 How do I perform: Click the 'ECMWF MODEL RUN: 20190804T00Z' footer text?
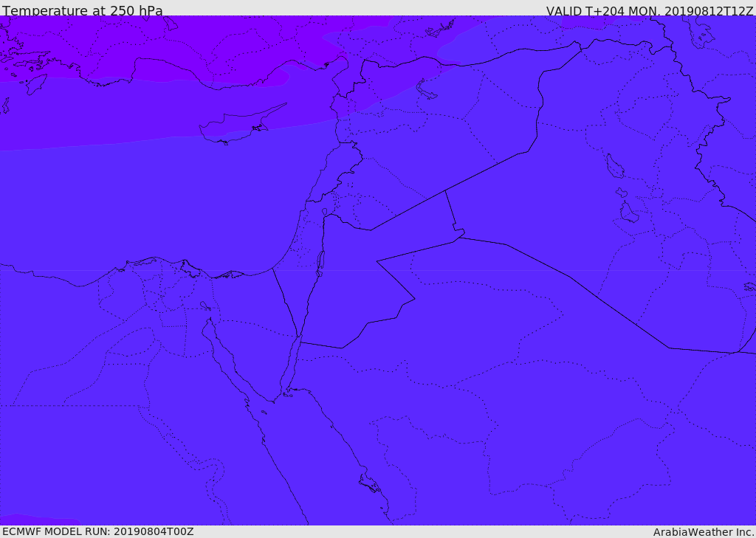tap(98, 532)
